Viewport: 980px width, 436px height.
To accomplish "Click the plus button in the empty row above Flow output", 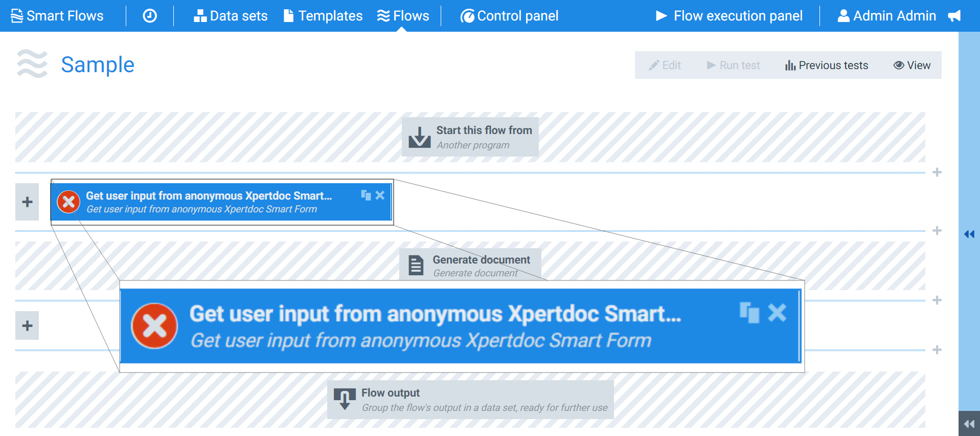I will 27,325.
